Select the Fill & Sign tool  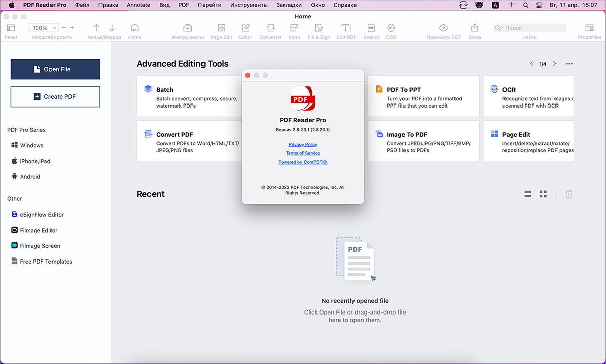319,28
